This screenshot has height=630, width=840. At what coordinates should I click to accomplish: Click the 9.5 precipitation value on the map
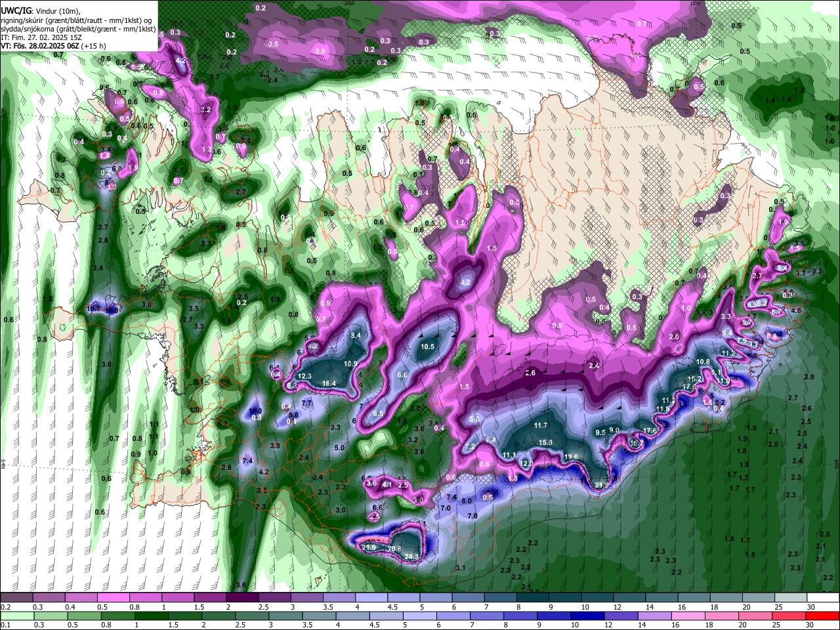(600, 433)
